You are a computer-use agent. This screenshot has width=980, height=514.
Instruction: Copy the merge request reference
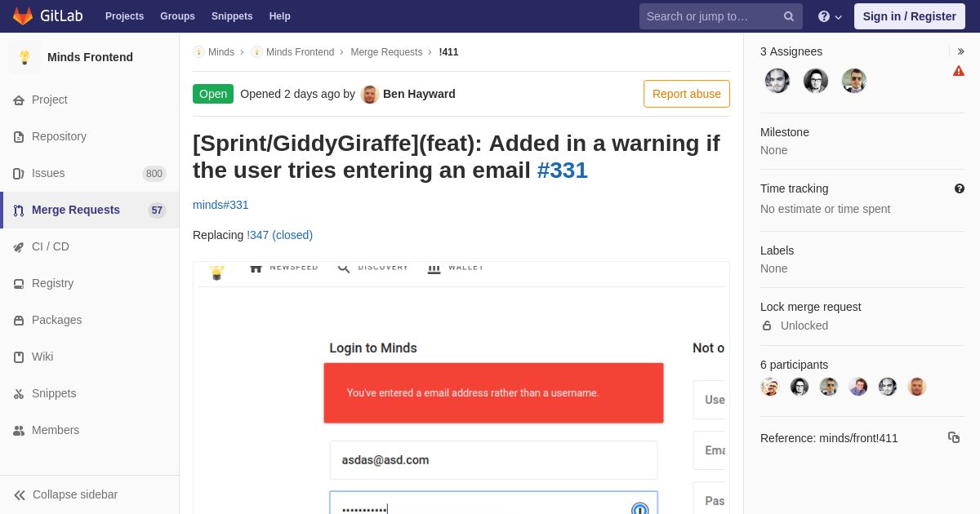point(954,437)
